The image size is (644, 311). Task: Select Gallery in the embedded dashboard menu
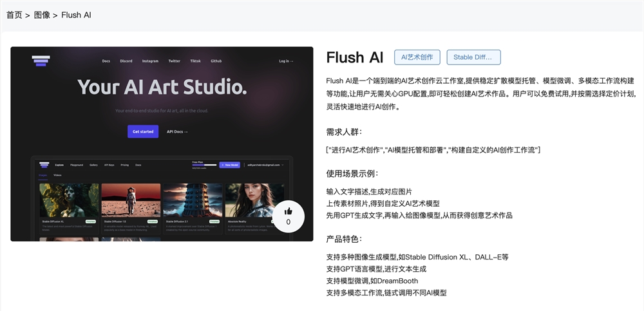[93, 165]
